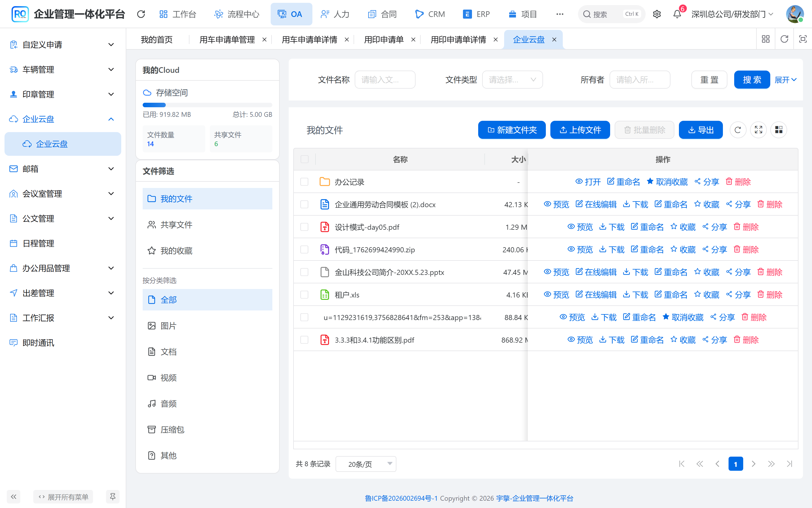Open the 流程中心 navigation item

[x=237, y=14]
